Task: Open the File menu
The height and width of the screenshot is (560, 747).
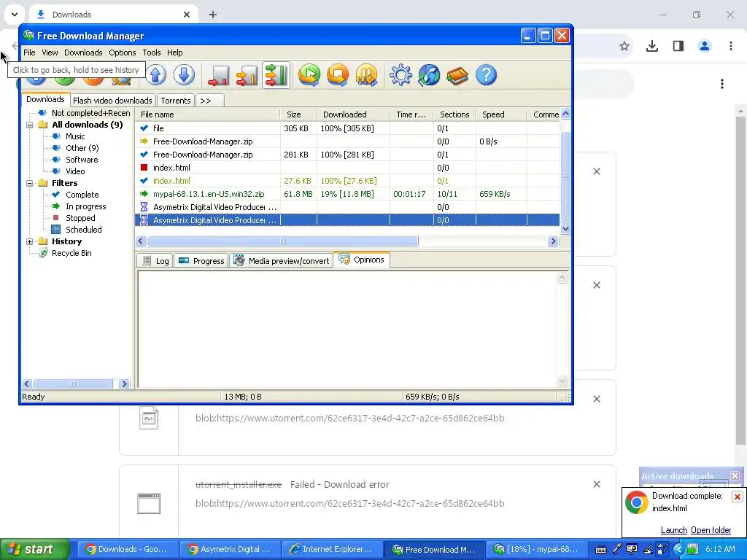Action: tap(29, 52)
